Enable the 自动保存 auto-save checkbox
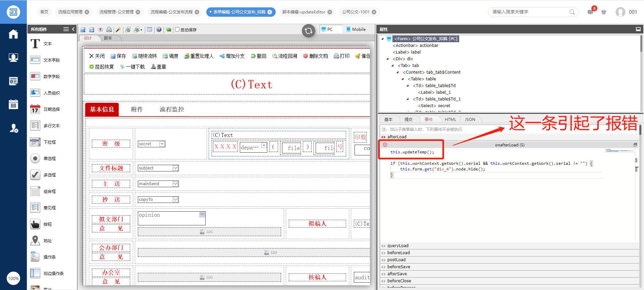The height and width of the screenshot is (290, 644). [177, 29]
